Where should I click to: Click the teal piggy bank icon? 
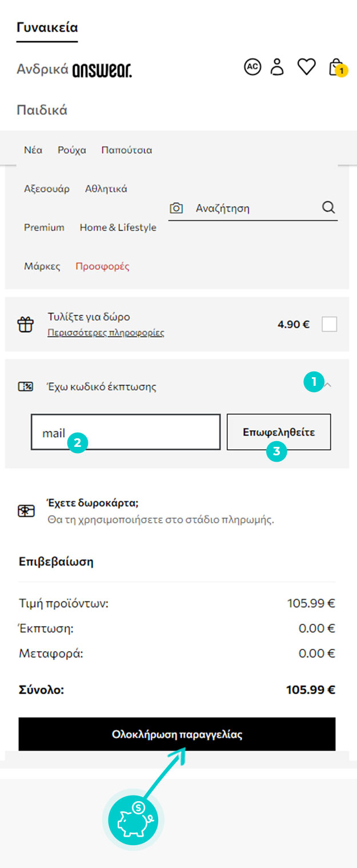click(133, 820)
